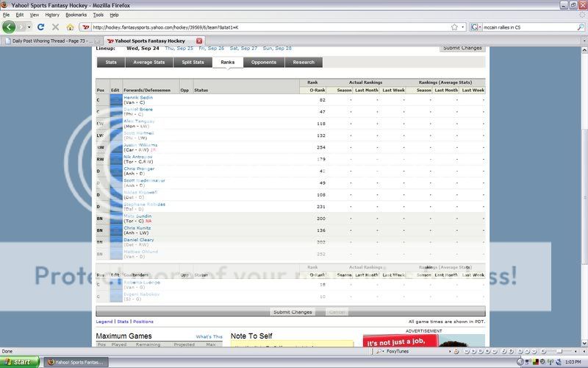Select the Daily Post Whoring Thread tab
This screenshot has width=588, height=368.
[x=50, y=40]
